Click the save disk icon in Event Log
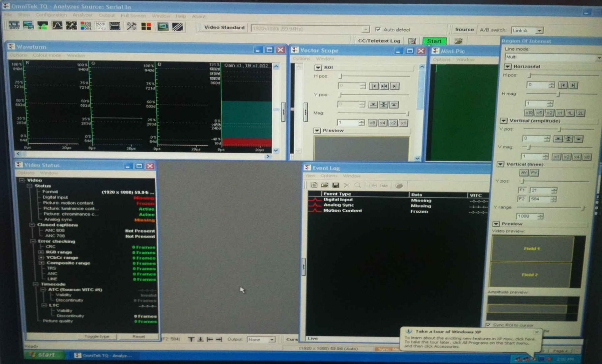 [335, 185]
